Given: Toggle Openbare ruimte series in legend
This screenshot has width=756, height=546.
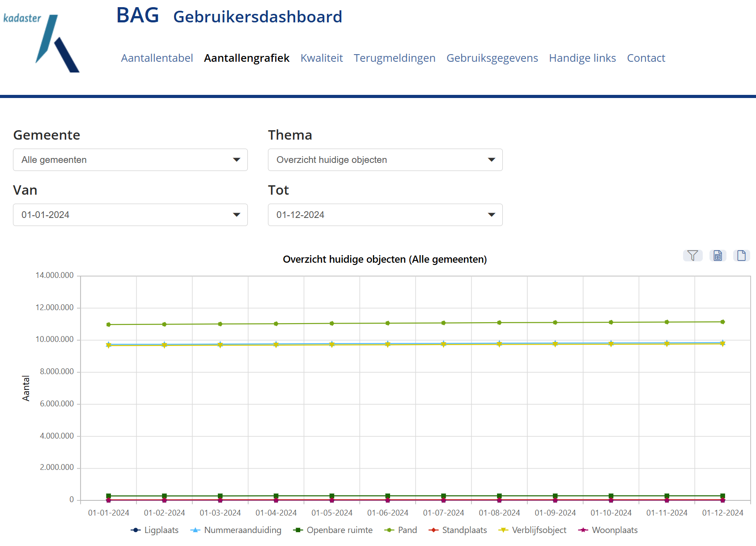Looking at the screenshot, I should pyautogui.click(x=333, y=530).
